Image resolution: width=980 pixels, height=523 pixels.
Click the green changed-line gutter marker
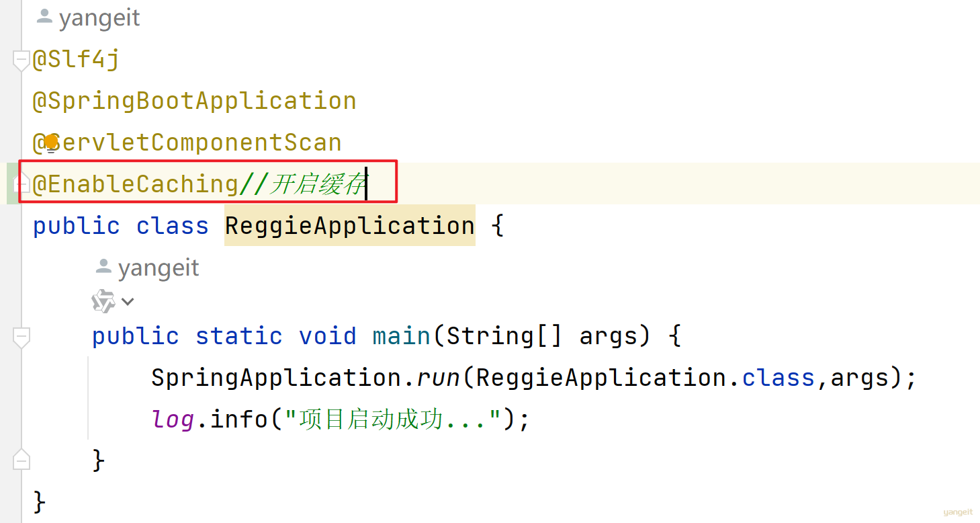[11, 184]
